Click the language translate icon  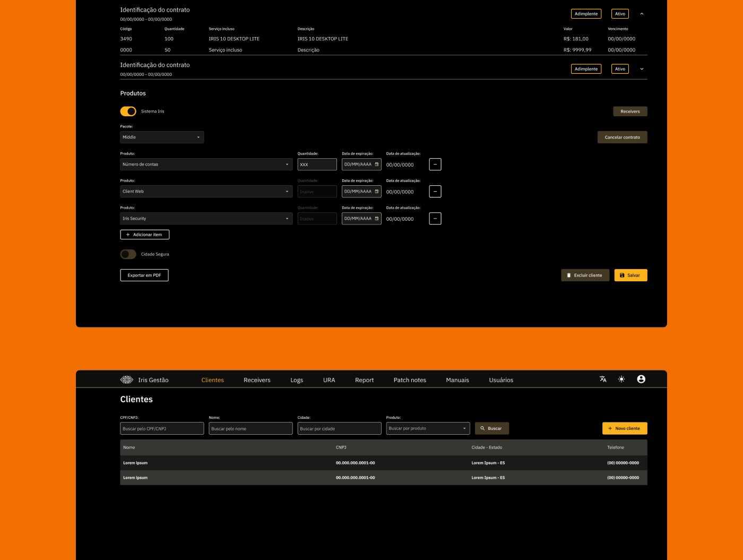click(x=603, y=379)
